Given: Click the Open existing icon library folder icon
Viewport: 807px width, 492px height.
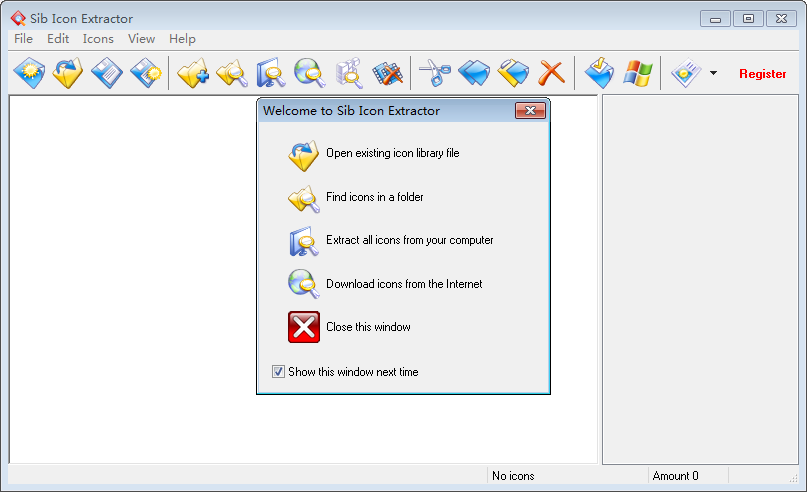Looking at the screenshot, I should pyautogui.click(x=304, y=155).
